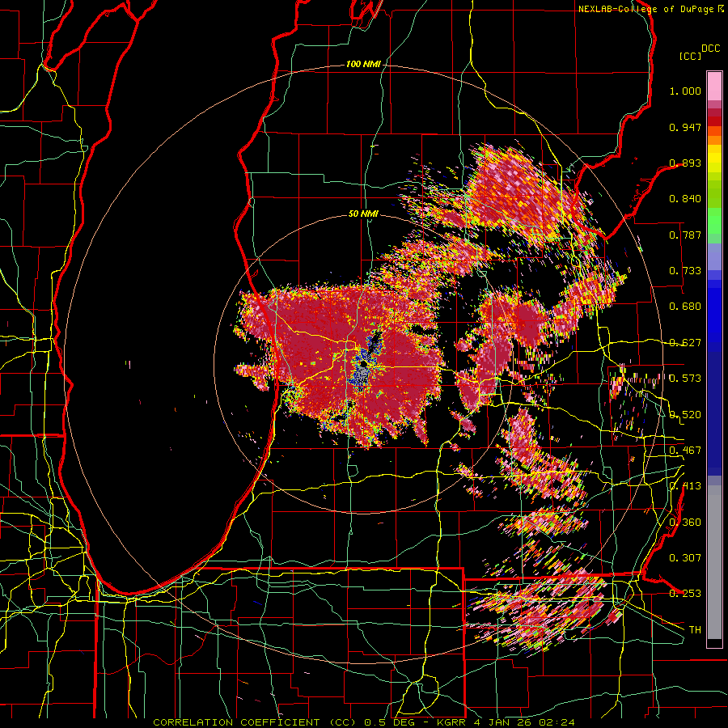Select the 1.000 value on color scale

pos(685,91)
